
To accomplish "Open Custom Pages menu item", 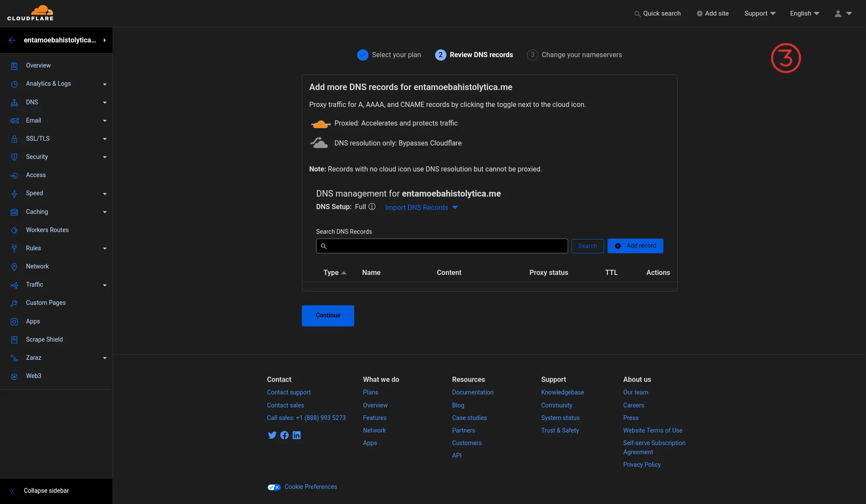I will point(45,303).
